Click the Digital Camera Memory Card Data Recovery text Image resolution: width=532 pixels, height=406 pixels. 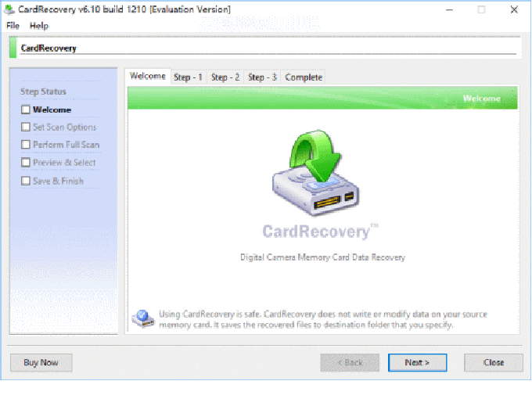click(x=322, y=257)
